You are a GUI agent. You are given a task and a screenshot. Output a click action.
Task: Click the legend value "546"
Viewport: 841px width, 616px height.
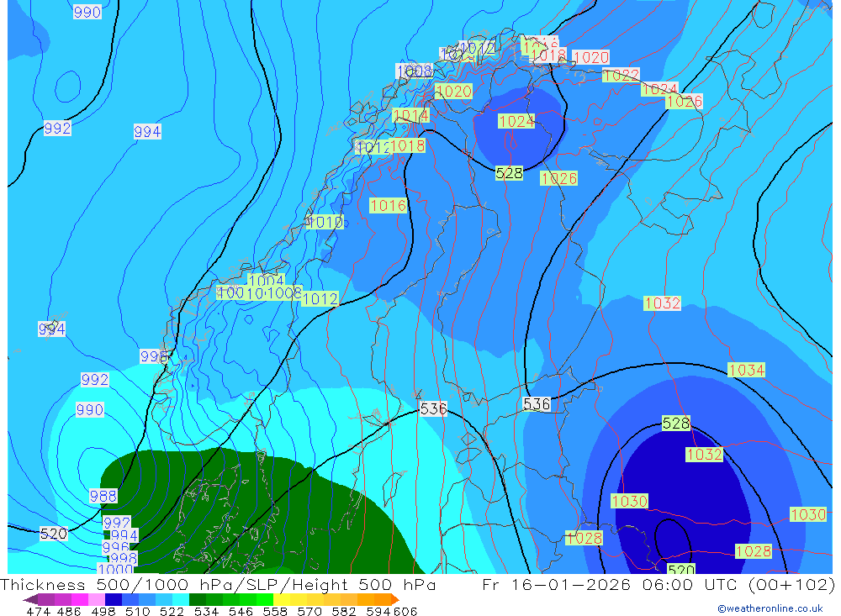(241, 611)
